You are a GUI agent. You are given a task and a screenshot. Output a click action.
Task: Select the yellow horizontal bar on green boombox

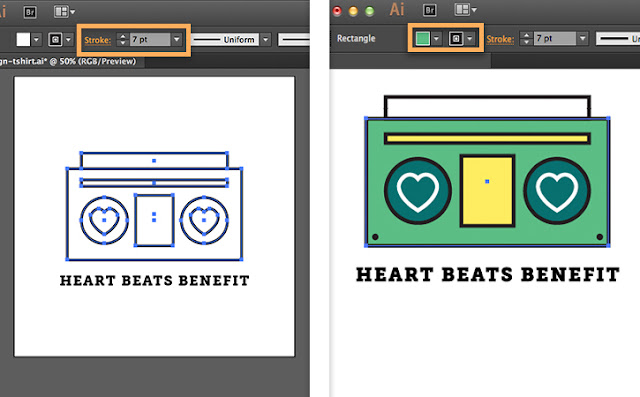click(x=487, y=138)
